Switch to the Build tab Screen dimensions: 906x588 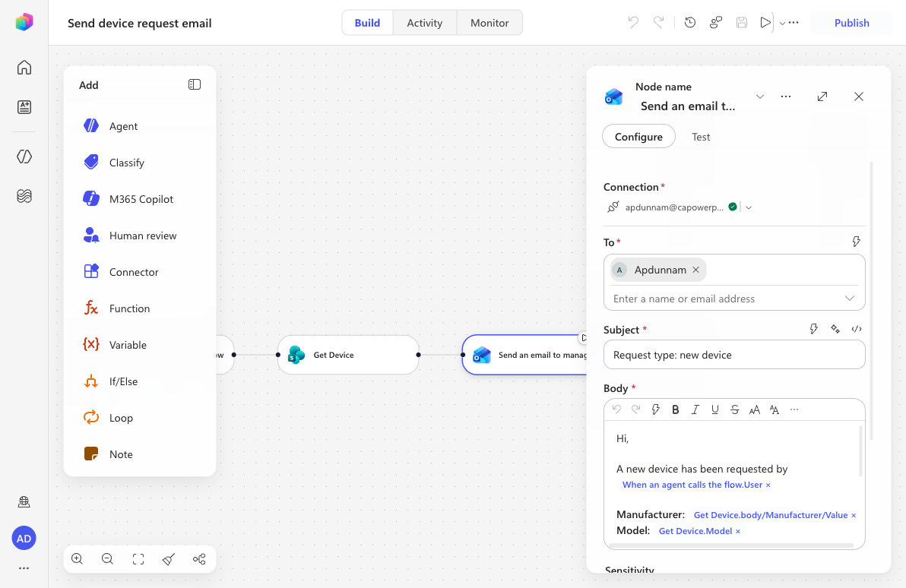[367, 23]
